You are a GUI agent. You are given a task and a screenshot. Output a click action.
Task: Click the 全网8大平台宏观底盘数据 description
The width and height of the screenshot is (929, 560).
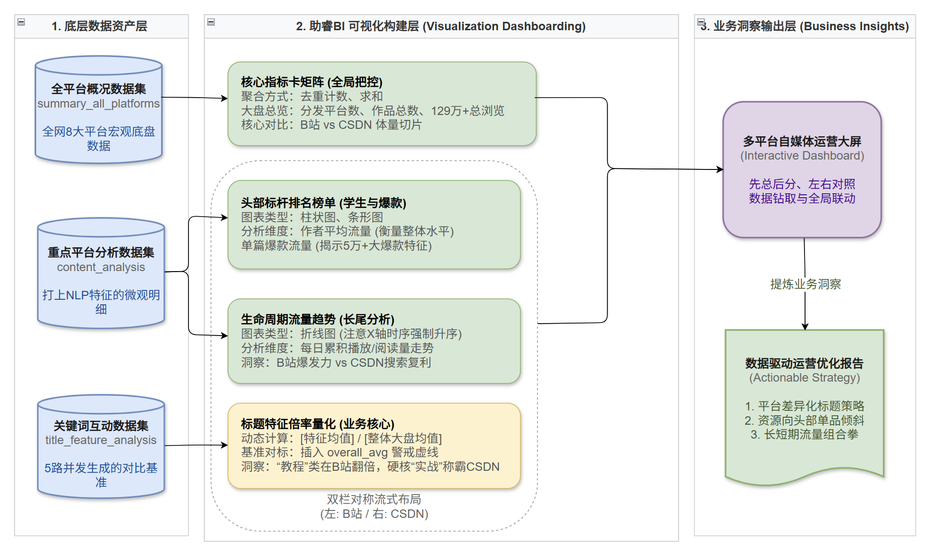tap(99, 139)
